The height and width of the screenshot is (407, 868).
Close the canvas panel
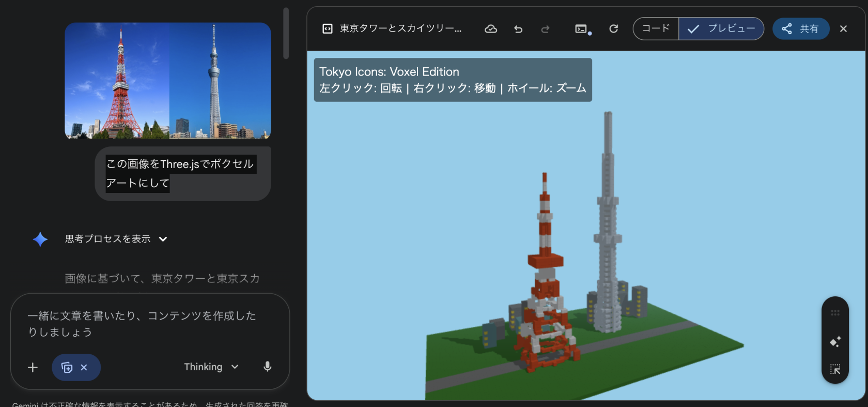tap(843, 29)
